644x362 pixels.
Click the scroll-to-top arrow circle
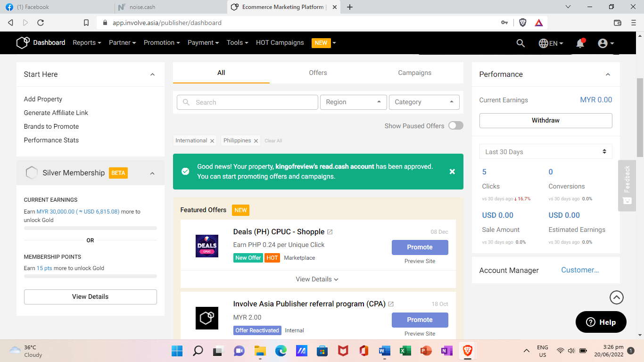click(x=617, y=297)
